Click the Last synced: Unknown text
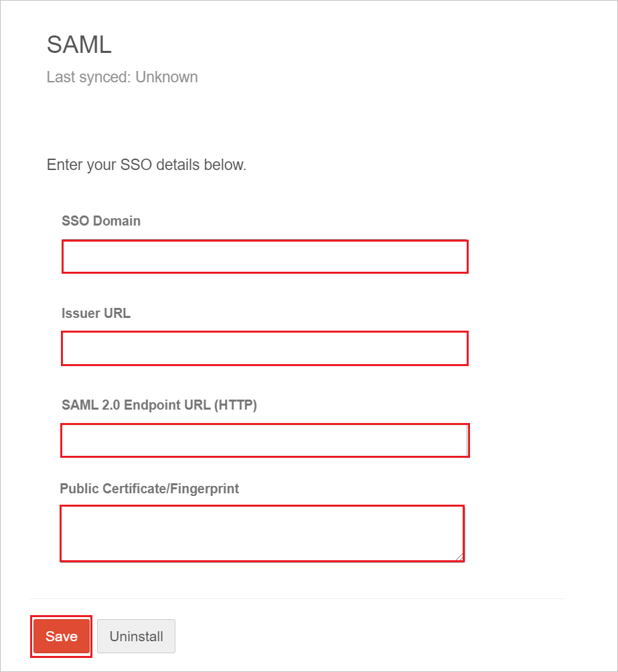This screenshot has height=672, width=618. (x=123, y=77)
